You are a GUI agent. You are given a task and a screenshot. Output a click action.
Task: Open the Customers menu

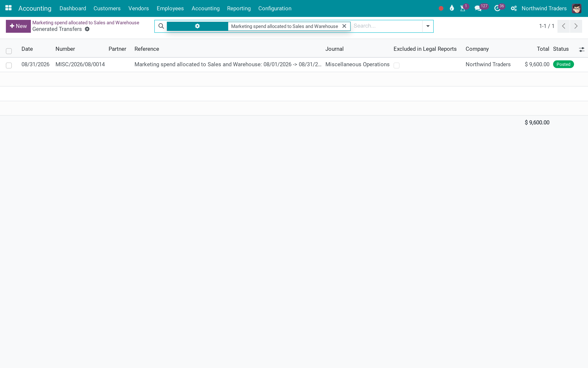click(x=107, y=8)
